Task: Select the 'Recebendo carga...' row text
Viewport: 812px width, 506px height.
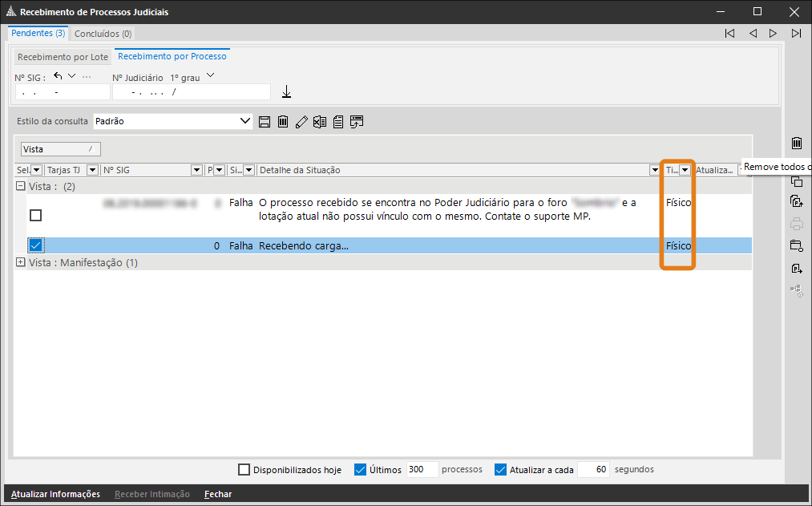Action: click(x=304, y=246)
